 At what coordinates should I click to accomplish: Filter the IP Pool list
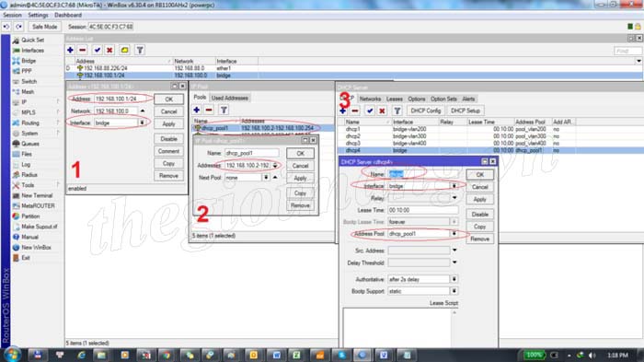tap(224, 111)
